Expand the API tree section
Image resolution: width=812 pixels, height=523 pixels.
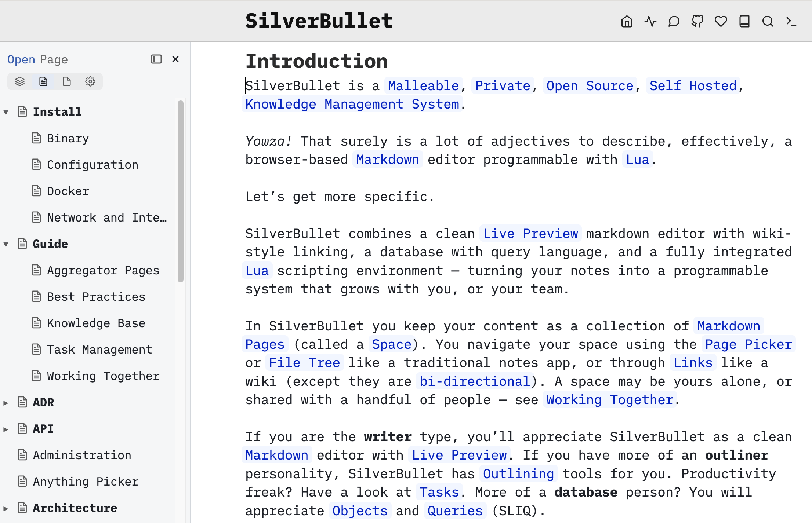(x=6, y=429)
